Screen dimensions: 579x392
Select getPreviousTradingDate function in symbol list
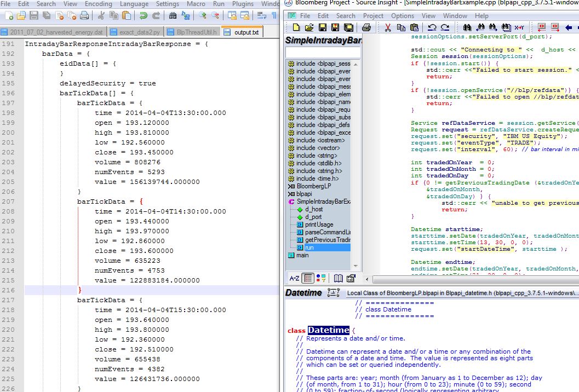point(327,240)
